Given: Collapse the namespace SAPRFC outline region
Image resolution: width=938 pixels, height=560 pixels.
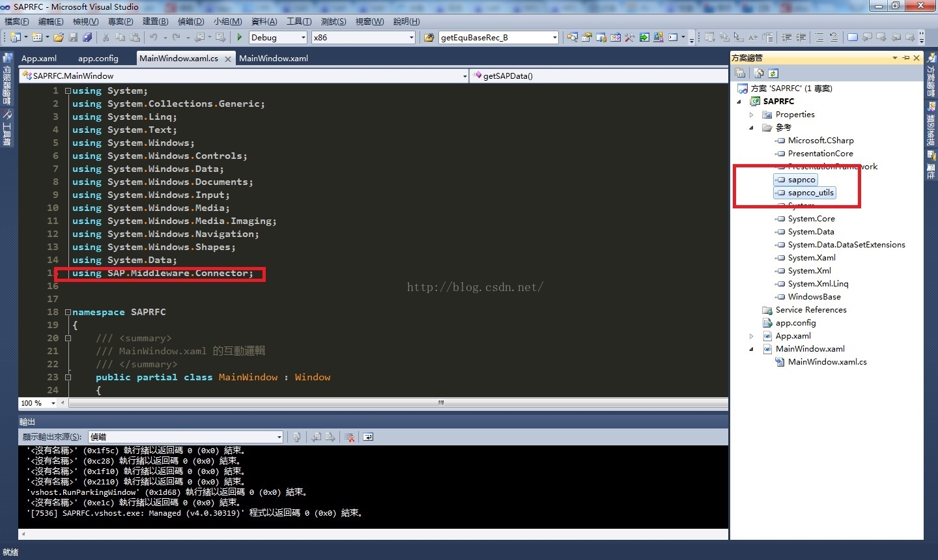Looking at the screenshot, I should [68, 313].
